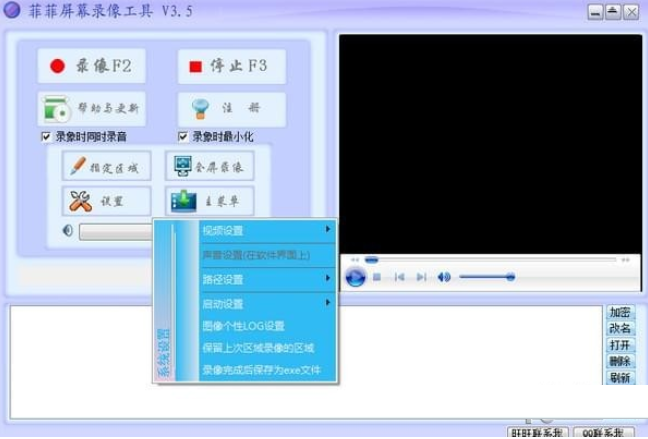Adjust the recording volume bar
648x439 pixels.
click(x=116, y=232)
